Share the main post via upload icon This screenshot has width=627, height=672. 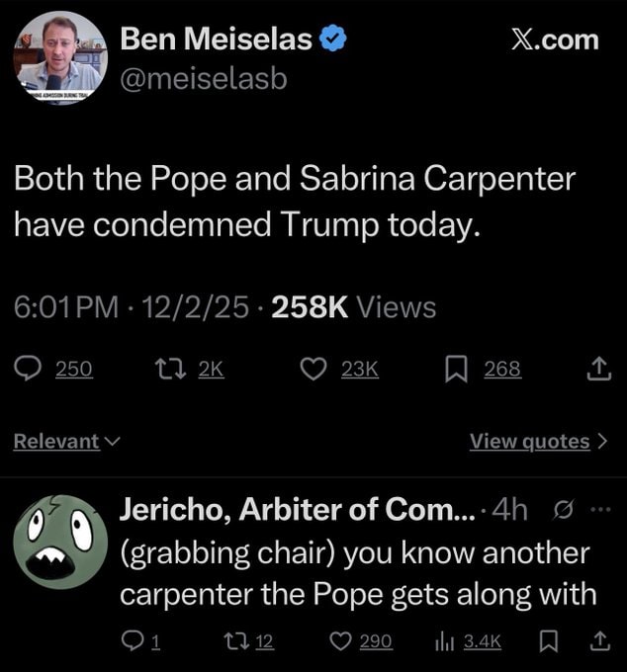point(598,369)
